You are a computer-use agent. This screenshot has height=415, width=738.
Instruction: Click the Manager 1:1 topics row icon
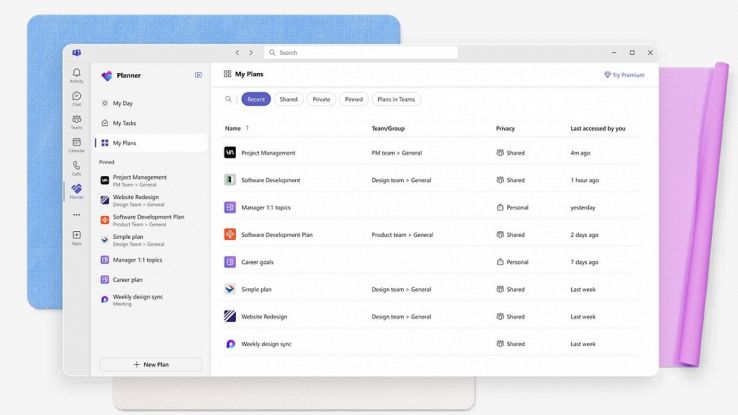pos(230,207)
